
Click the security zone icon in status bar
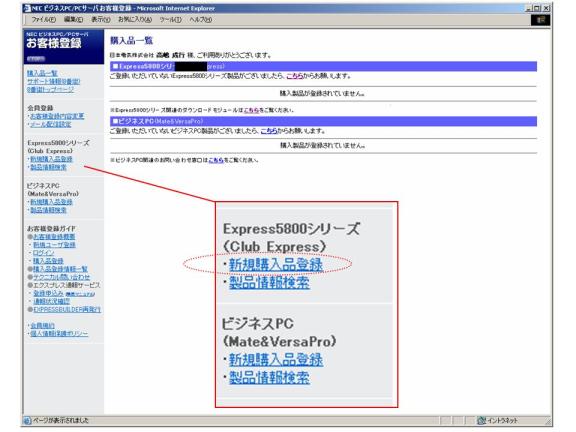pyautogui.click(x=482, y=421)
